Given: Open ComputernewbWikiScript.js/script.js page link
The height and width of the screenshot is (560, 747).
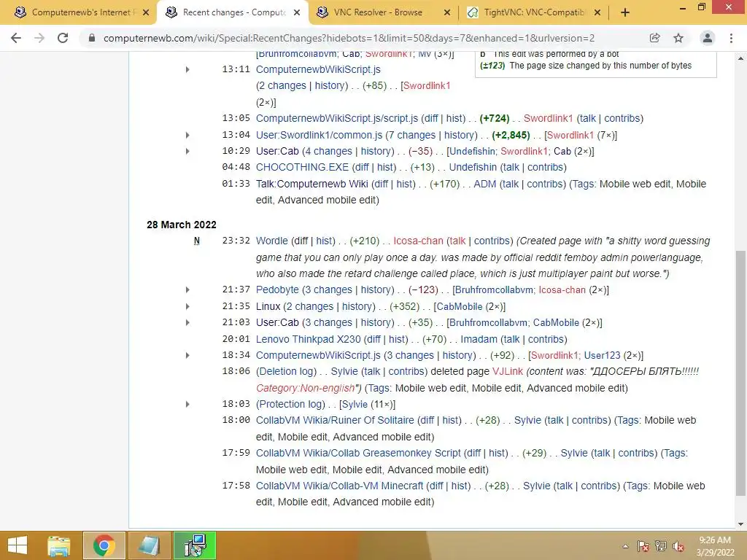Looking at the screenshot, I should [337, 119].
